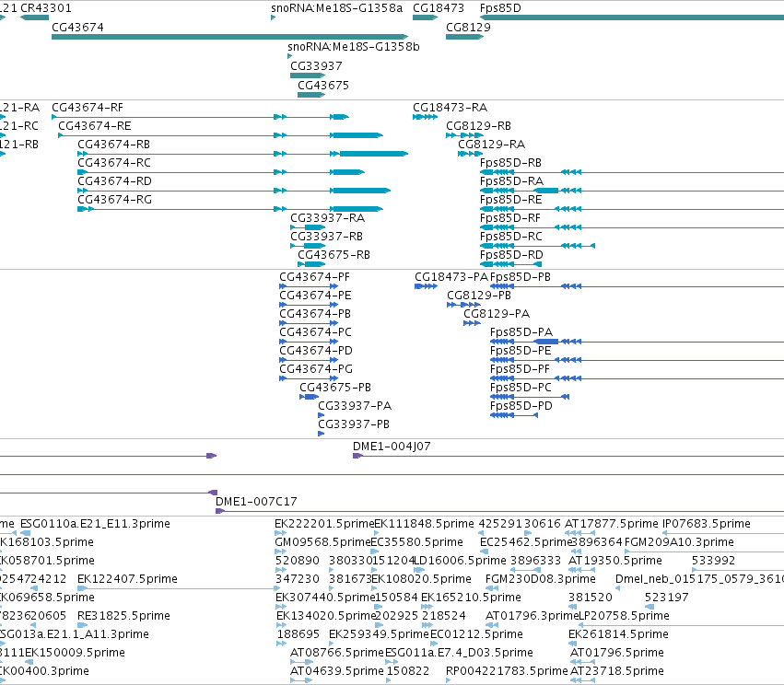The width and height of the screenshot is (784, 685).
Task: Click EST GM09568.5prime
Action: pos(322,542)
